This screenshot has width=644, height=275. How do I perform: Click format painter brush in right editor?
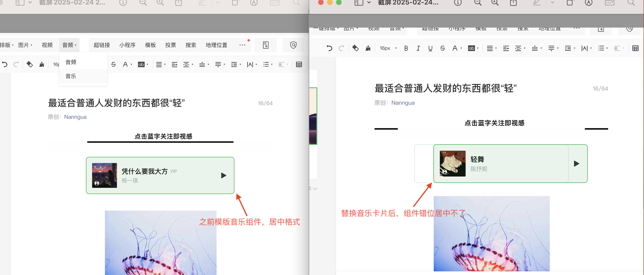368,48
